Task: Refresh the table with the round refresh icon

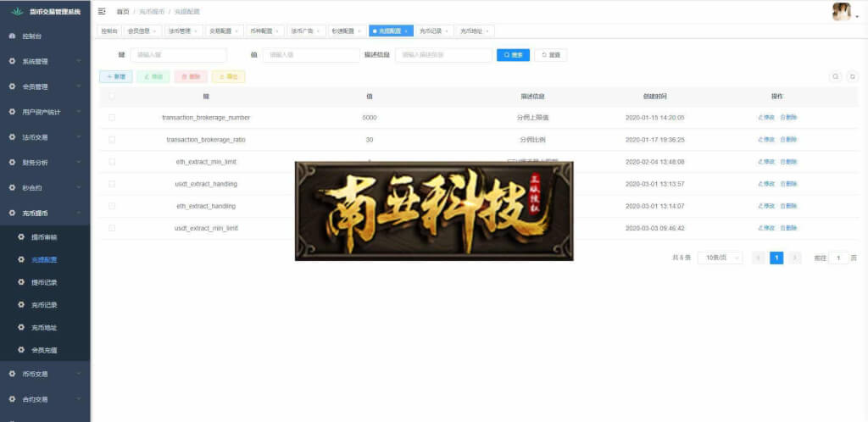Action: [x=853, y=77]
